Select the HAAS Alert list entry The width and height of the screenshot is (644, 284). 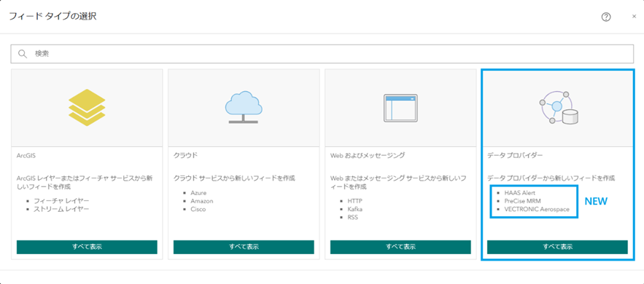[x=520, y=193]
